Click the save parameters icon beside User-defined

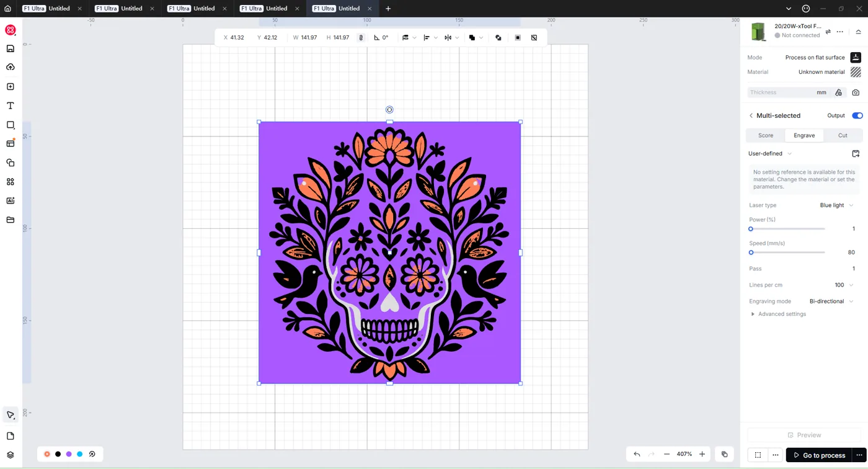[856, 153]
